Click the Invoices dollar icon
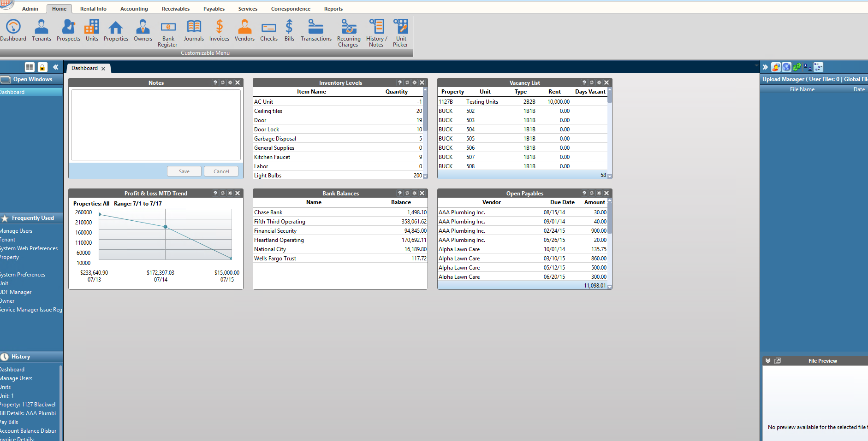This screenshot has width=868, height=441. [x=219, y=30]
